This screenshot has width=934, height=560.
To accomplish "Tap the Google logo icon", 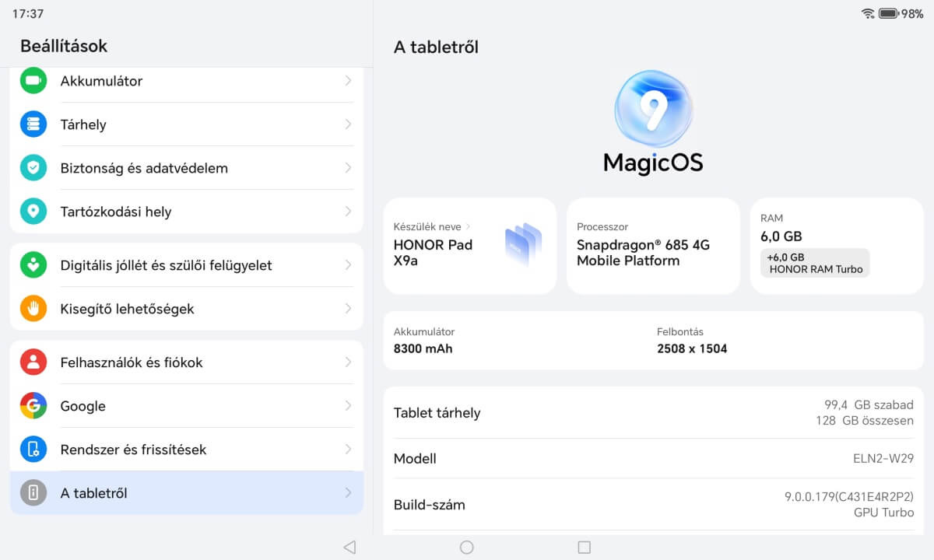I will pos(33,406).
